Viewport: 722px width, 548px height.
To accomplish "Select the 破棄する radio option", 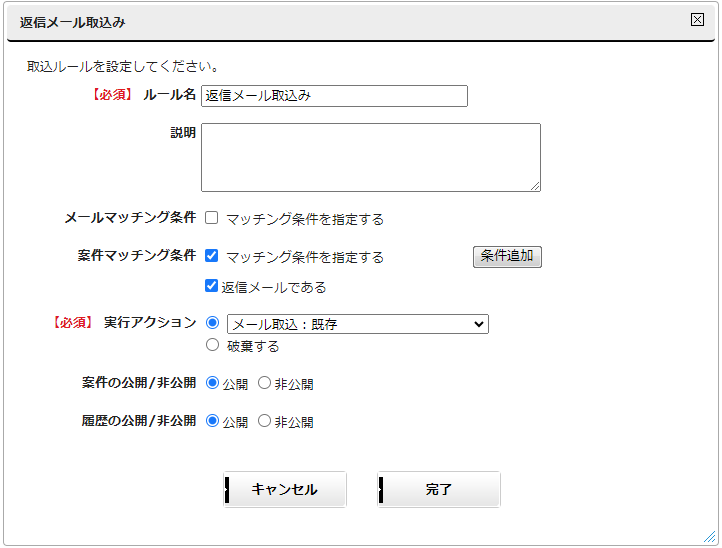I will [212, 345].
